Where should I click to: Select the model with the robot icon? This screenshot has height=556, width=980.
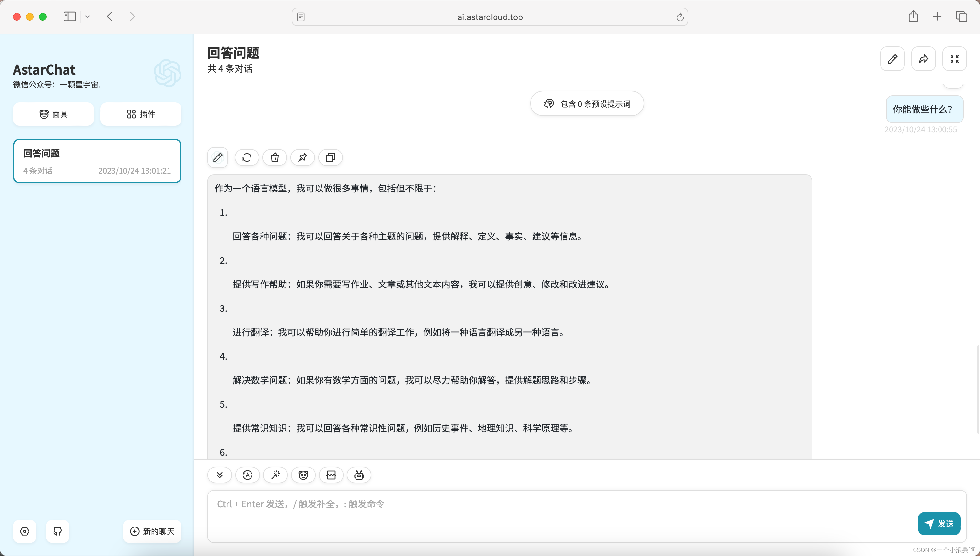[359, 475]
